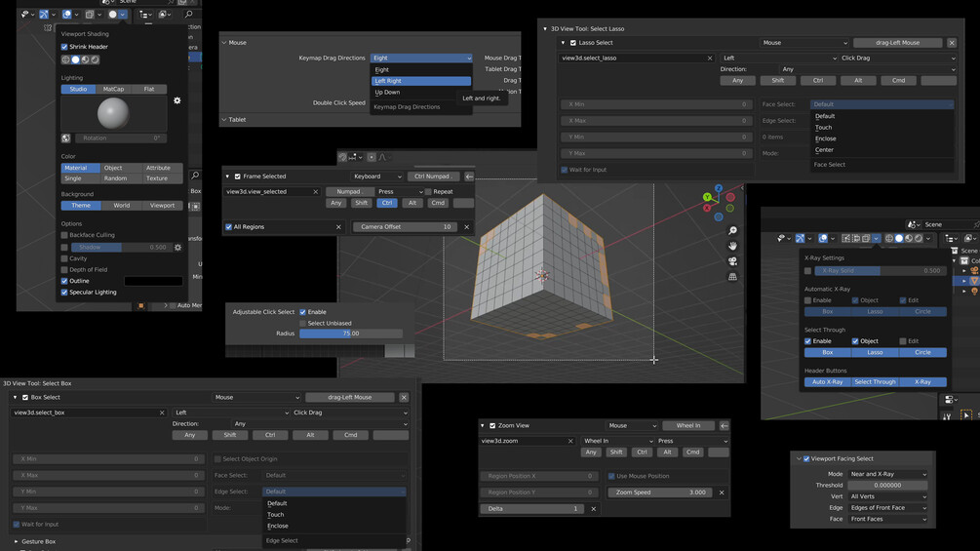The width and height of the screenshot is (980, 551).
Task: Adjust X-Ray Solid slider
Action: pos(880,271)
